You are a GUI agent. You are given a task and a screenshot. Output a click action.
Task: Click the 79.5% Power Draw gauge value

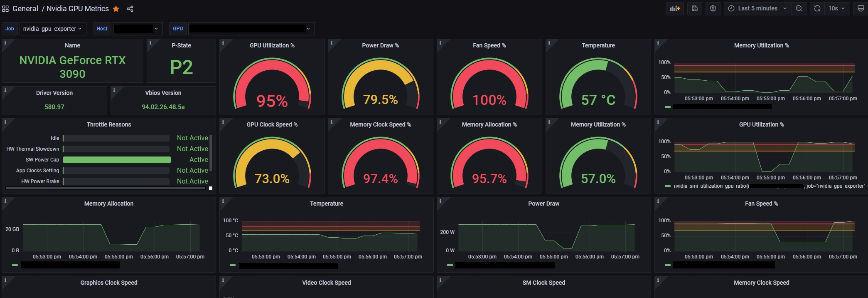pos(381,100)
